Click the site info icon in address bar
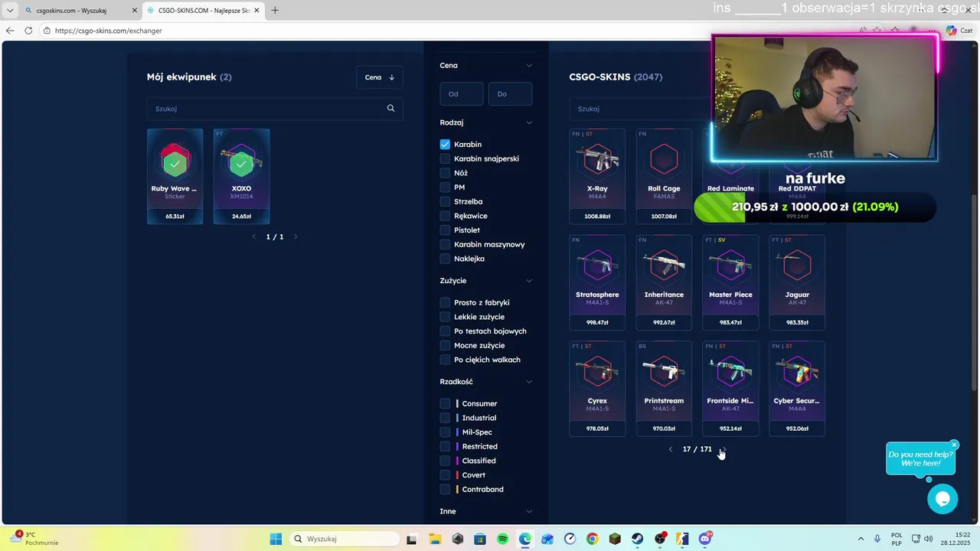The width and height of the screenshot is (980, 551). (x=47, y=31)
